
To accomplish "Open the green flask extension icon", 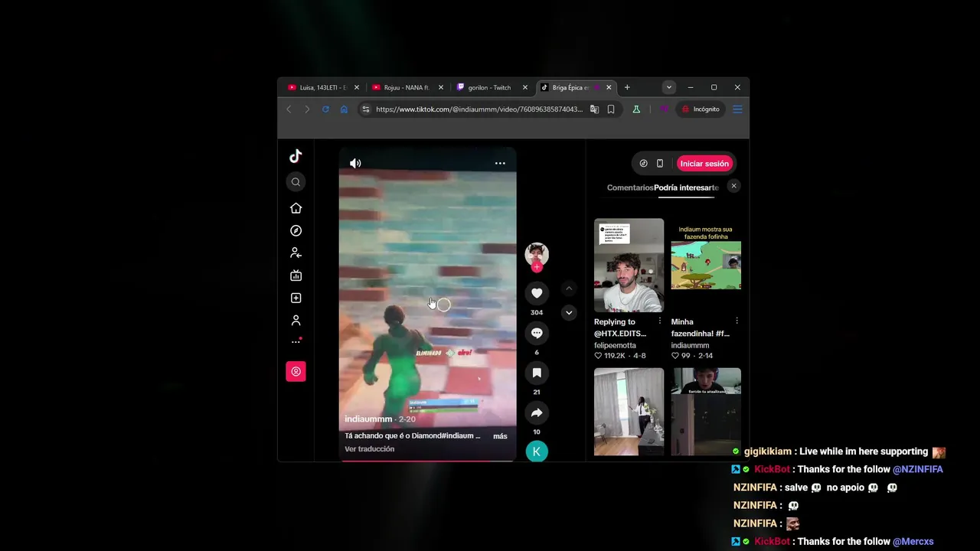I will 635,109.
